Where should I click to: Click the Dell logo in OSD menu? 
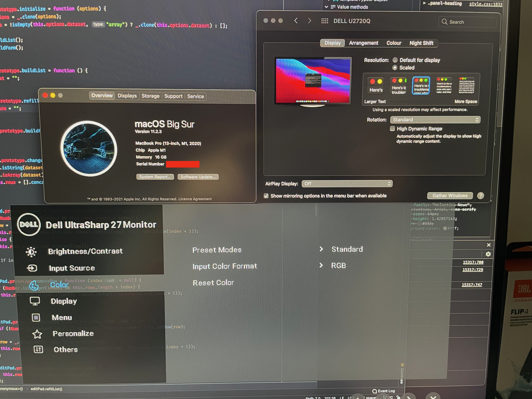click(29, 224)
